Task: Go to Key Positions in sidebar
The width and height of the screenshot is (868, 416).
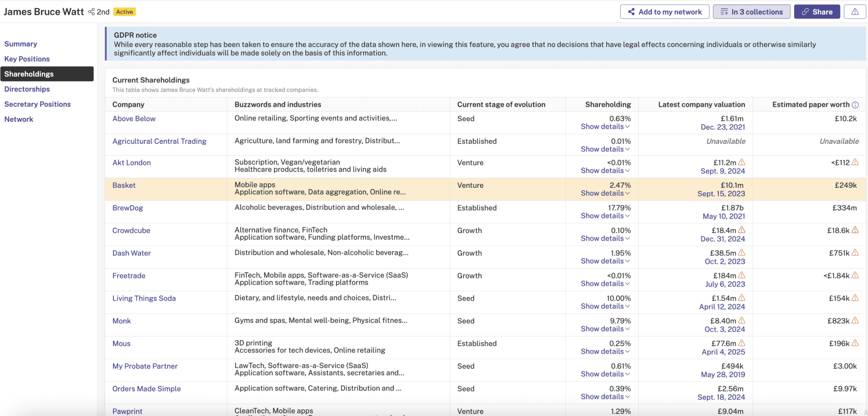Action: 27,59
